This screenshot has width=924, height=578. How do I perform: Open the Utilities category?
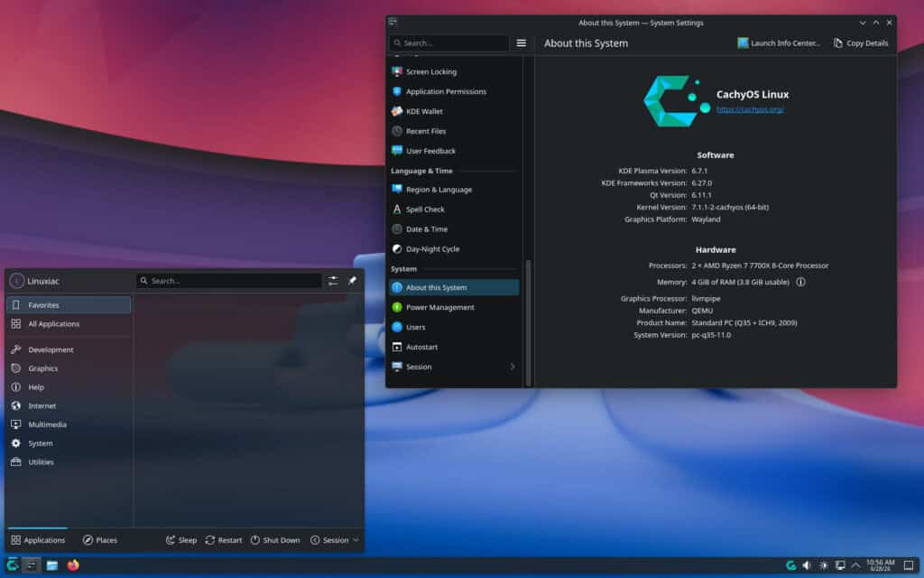click(x=69, y=461)
